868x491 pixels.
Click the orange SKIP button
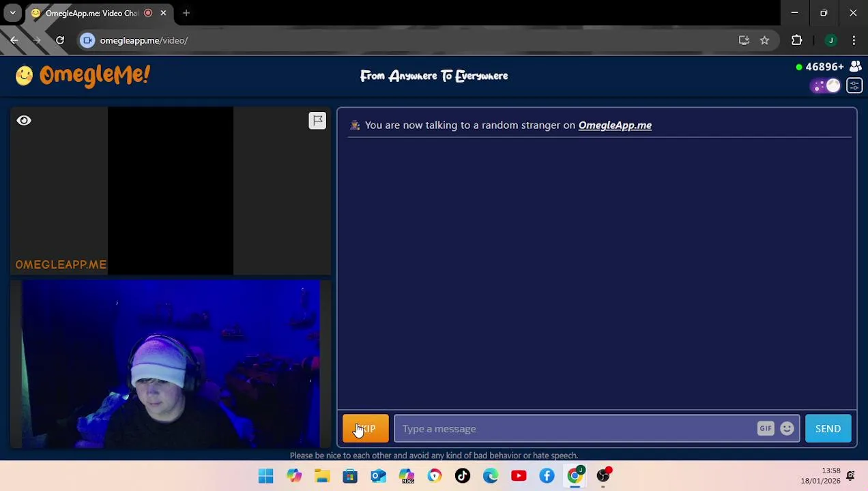366,428
